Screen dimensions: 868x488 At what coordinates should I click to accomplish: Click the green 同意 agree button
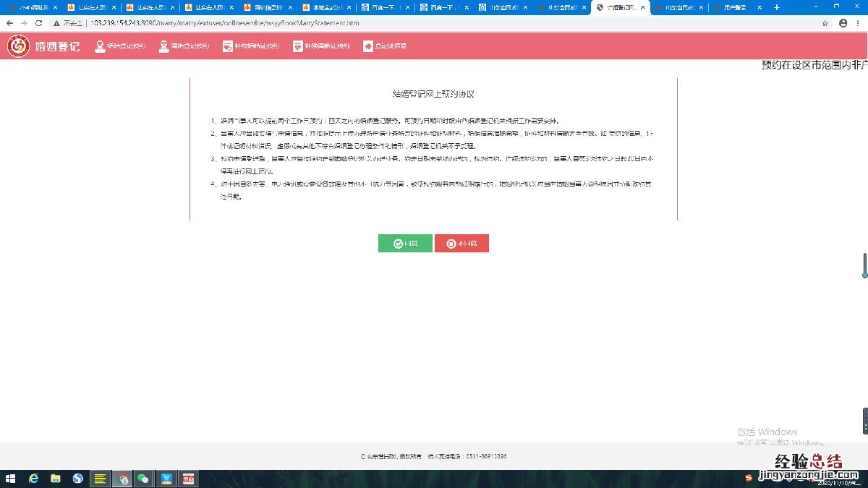405,244
